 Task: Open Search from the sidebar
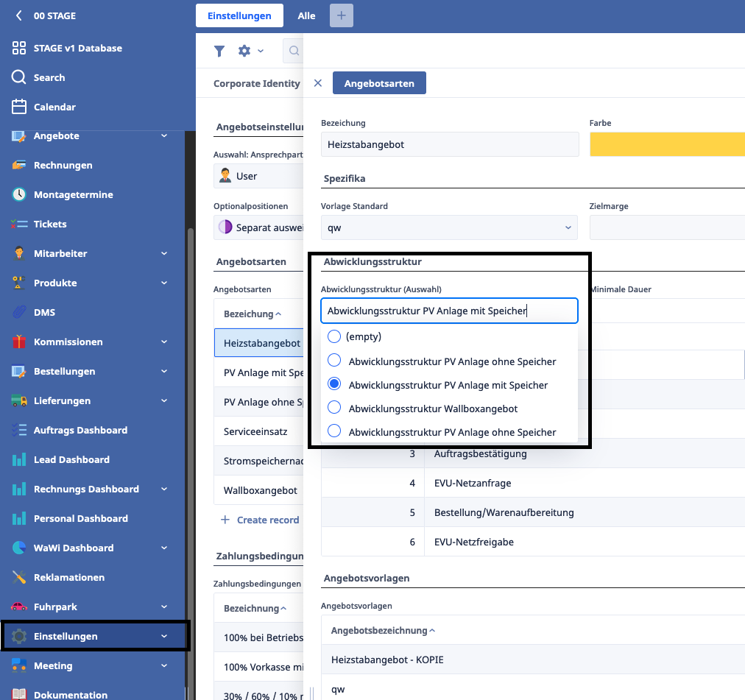click(49, 77)
